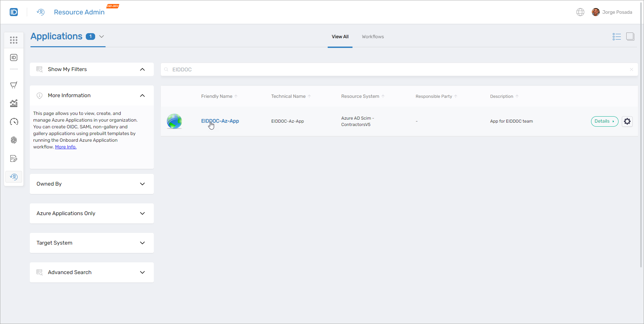Switch to the Workflows tab
This screenshot has width=644, height=324.
373,37
